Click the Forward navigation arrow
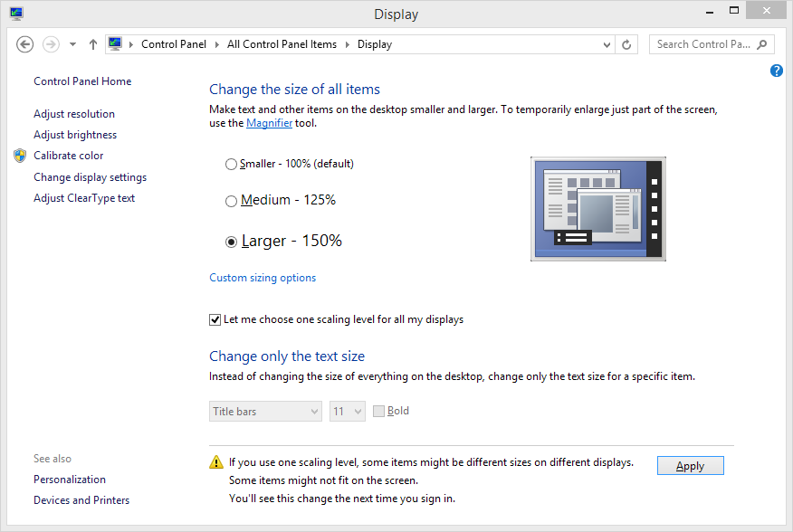Viewport: 793px width, 532px height. pyautogui.click(x=51, y=44)
